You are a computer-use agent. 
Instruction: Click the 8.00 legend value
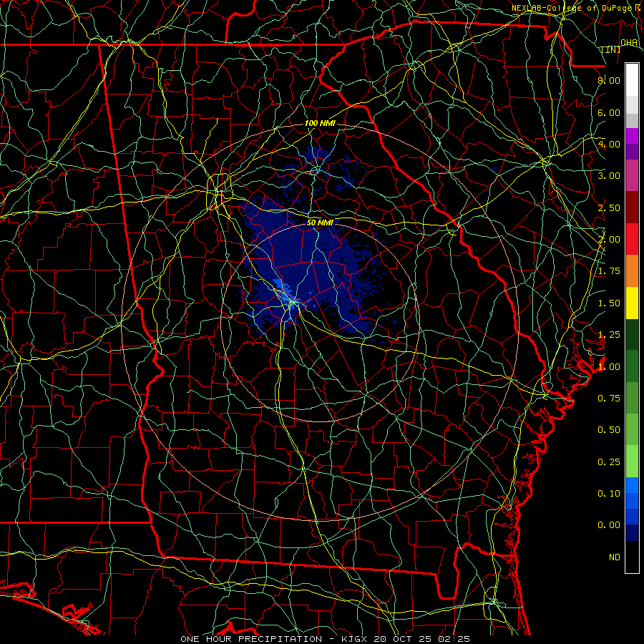[609, 80]
